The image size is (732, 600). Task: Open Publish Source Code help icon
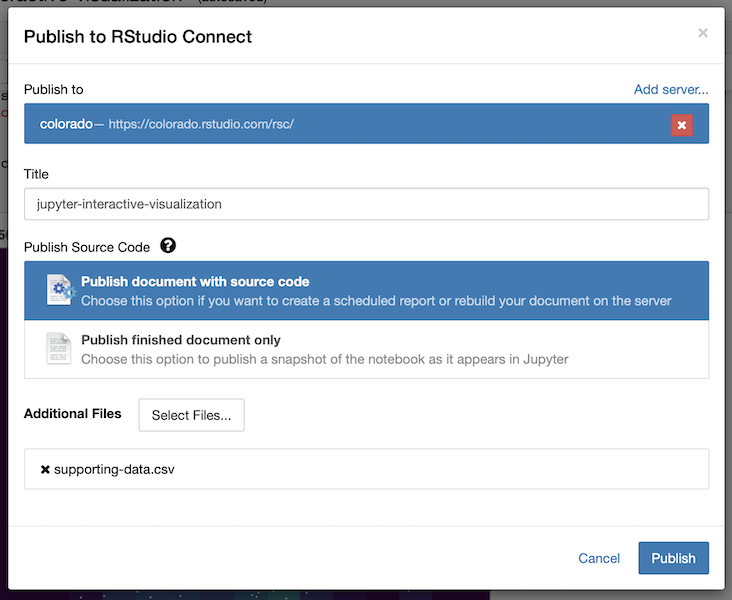pyautogui.click(x=168, y=246)
